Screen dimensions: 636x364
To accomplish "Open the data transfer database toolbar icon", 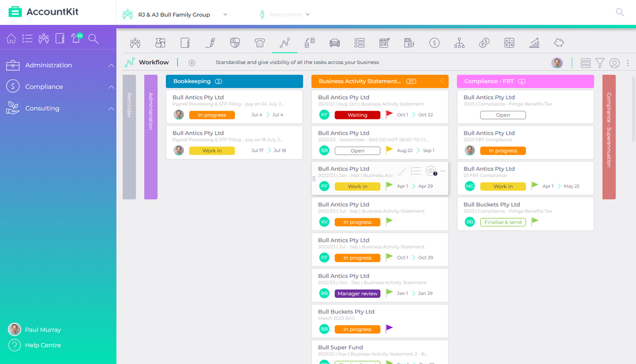I will pos(310,43).
